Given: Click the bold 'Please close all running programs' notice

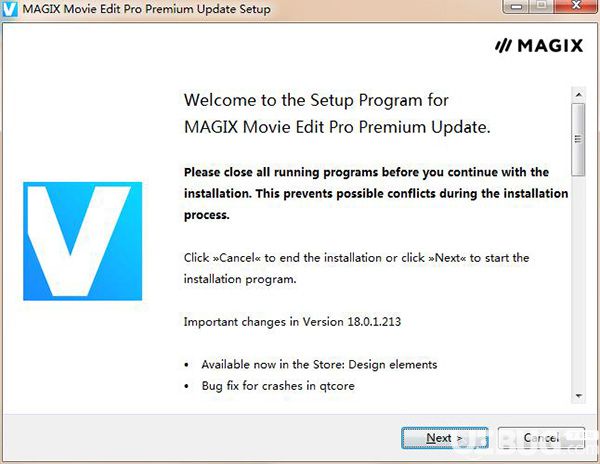Looking at the screenshot, I should click(x=376, y=194).
